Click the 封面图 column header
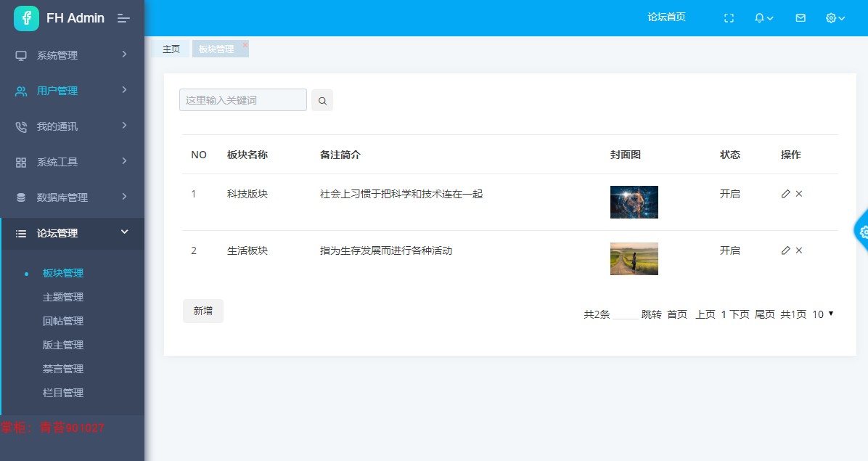Viewport: 868px width, 461px height. coord(626,155)
